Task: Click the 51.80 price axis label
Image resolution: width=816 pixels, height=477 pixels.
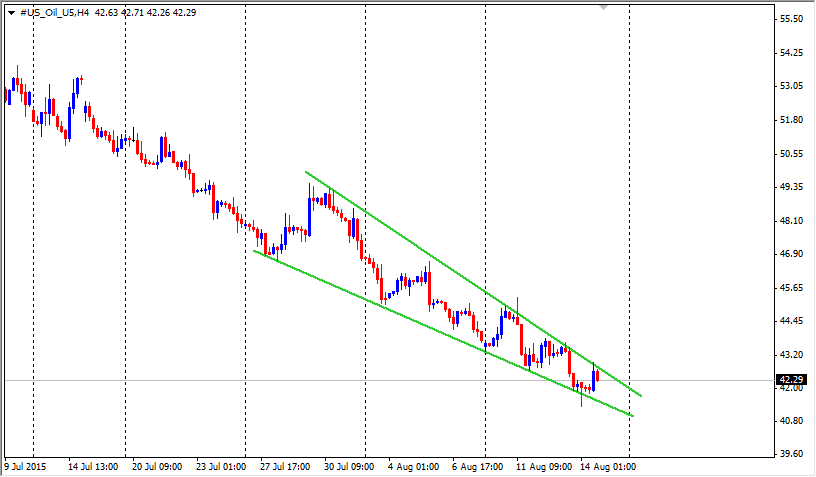Action: [792, 120]
